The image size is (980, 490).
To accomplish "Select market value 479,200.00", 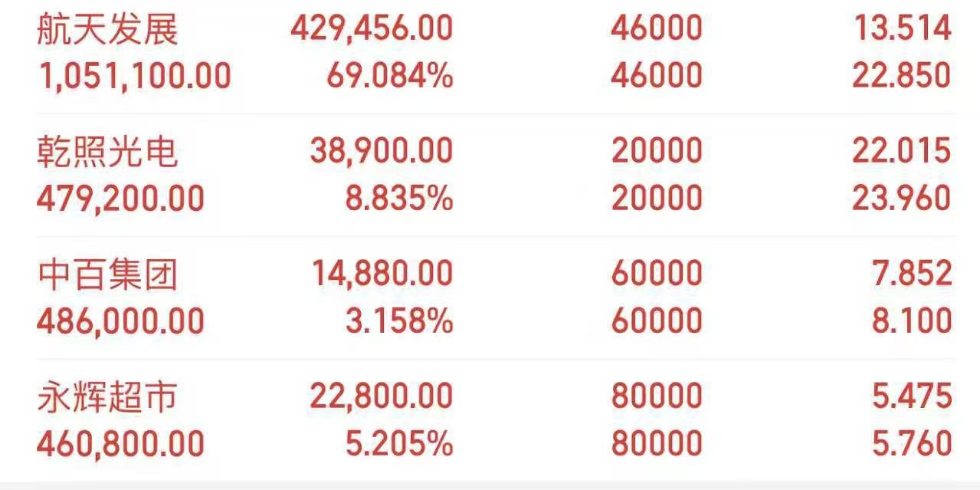I will [x=121, y=199].
